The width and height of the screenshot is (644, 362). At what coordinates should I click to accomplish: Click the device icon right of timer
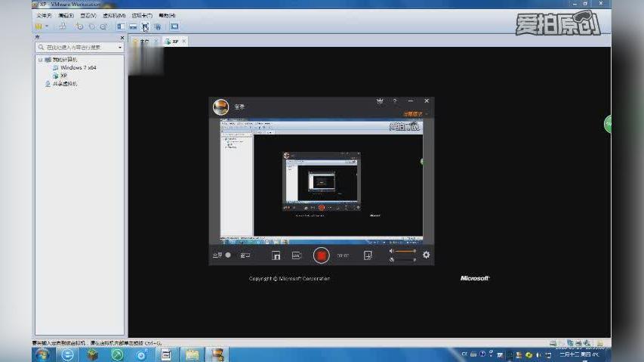click(368, 255)
